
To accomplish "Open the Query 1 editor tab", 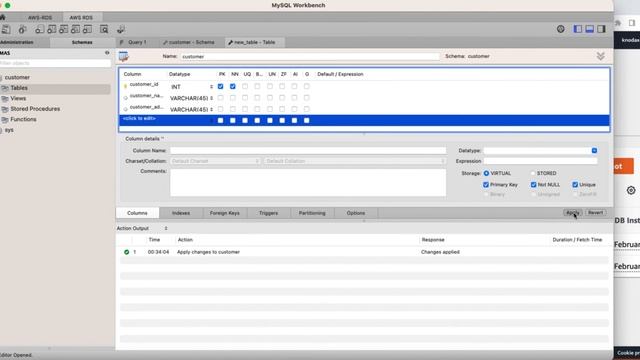I will (x=137, y=42).
